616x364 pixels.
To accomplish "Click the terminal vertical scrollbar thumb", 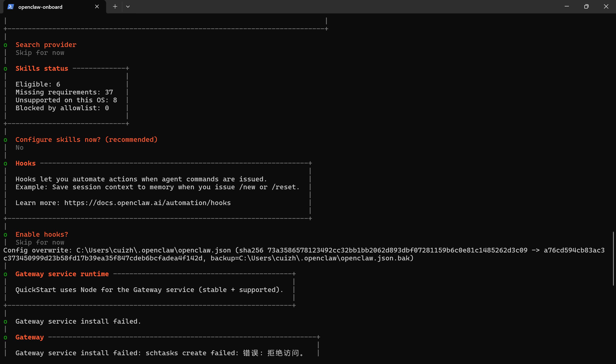I will coord(613,258).
